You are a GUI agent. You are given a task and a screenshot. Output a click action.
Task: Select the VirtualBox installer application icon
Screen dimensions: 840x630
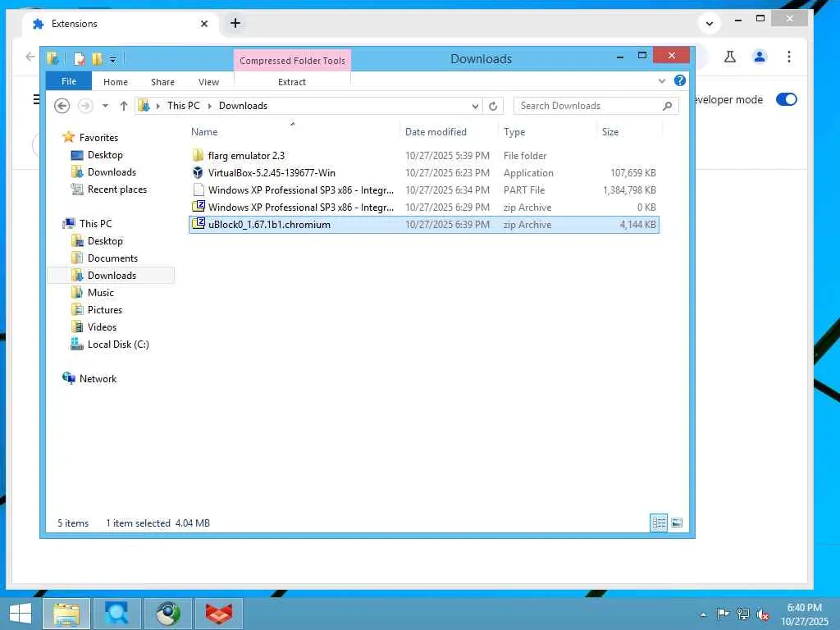[x=198, y=172]
